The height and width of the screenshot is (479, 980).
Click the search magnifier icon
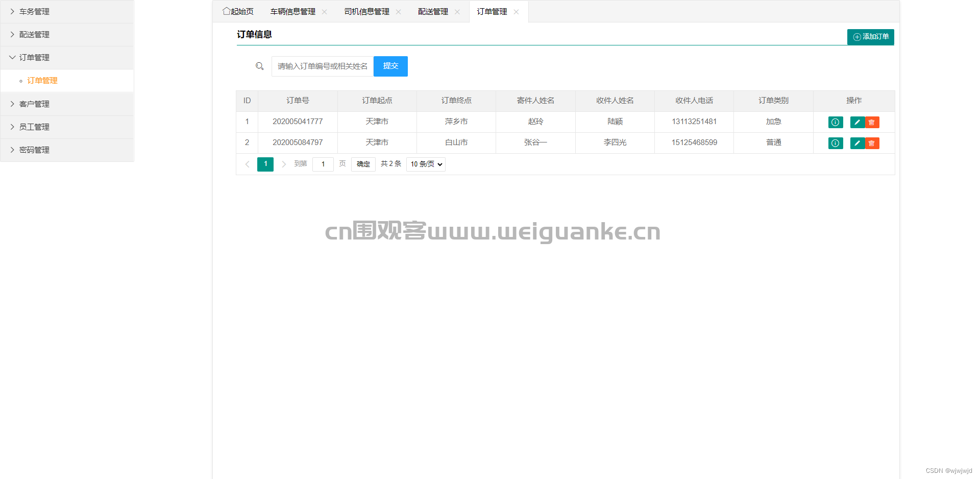point(260,66)
